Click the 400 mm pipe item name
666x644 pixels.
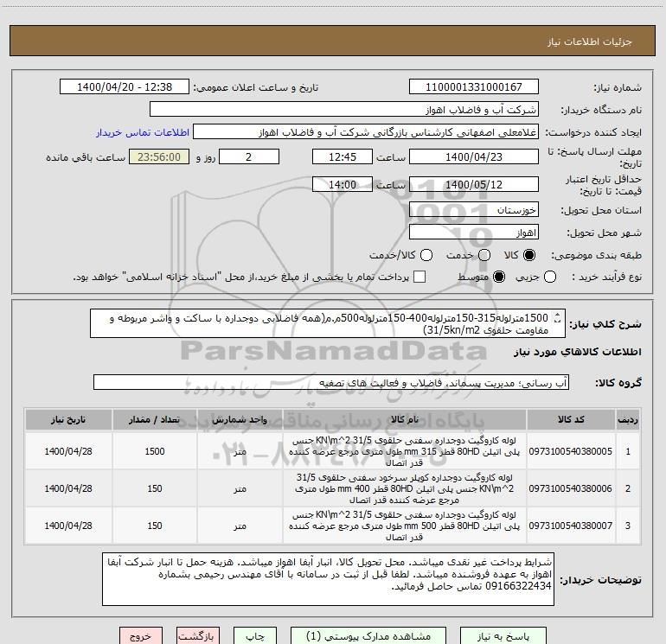(x=405, y=488)
